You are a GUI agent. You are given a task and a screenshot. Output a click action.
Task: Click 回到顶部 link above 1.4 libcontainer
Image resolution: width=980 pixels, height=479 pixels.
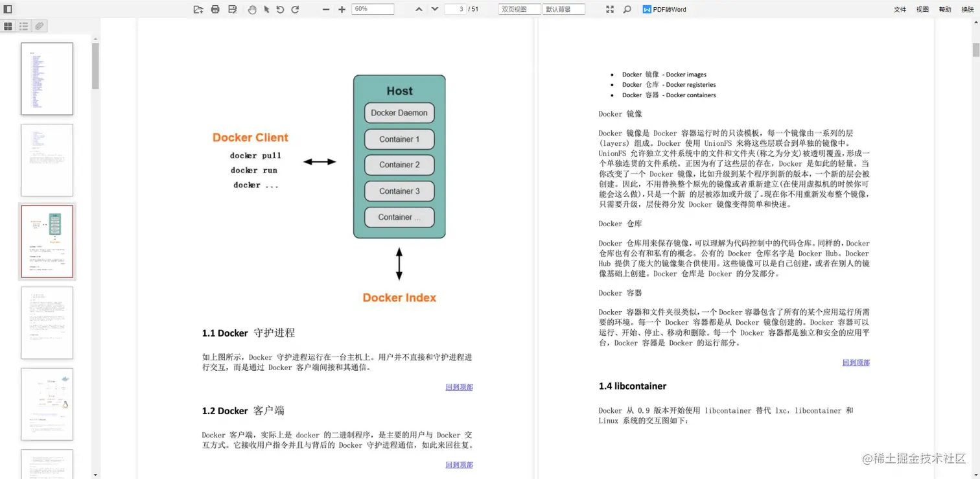click(856, 362)
